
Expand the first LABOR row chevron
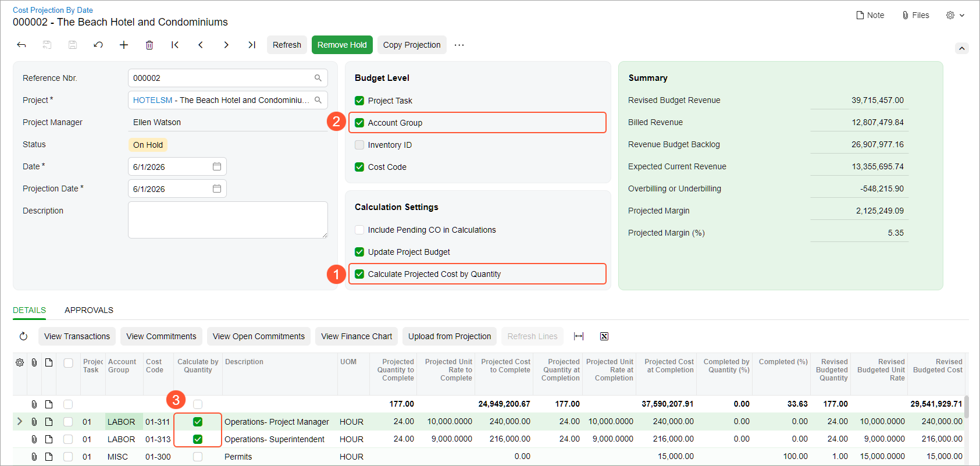coord(20,421)
